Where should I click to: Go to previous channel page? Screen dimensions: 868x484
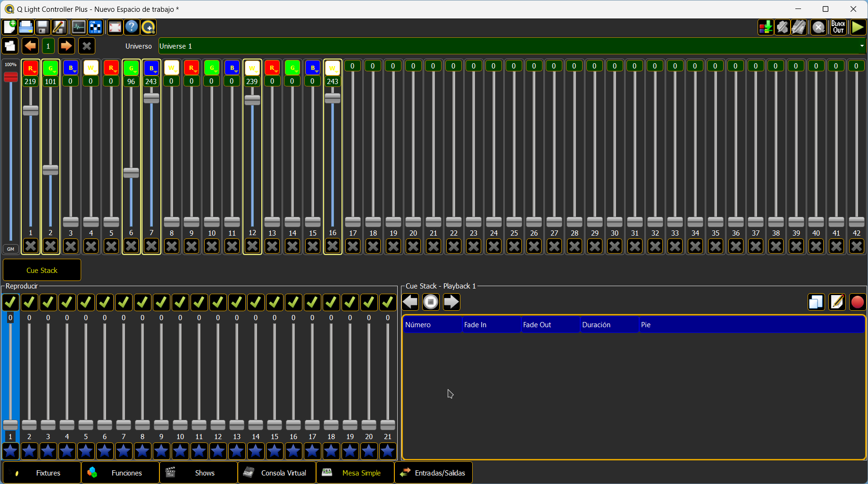30,46
